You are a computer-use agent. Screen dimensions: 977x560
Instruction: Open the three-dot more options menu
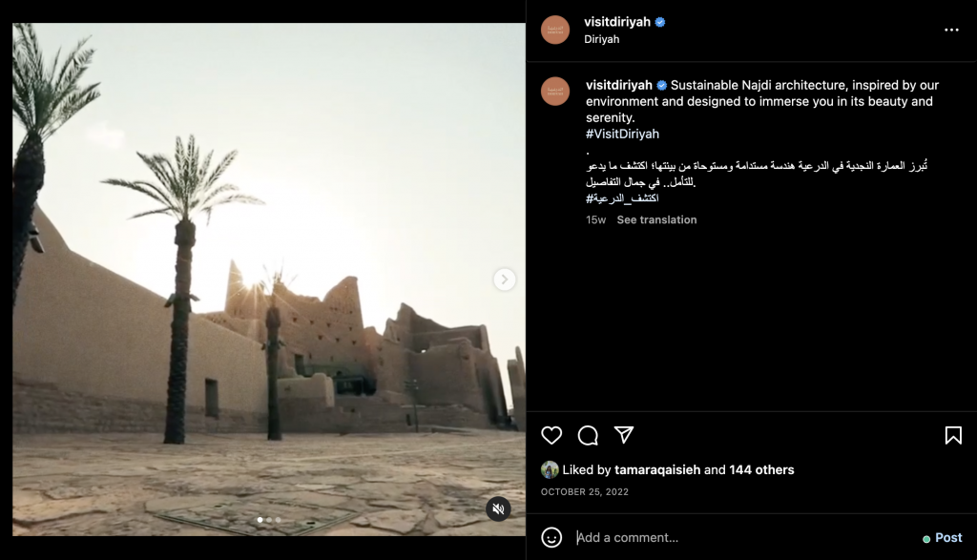click(x=951, y=30)
